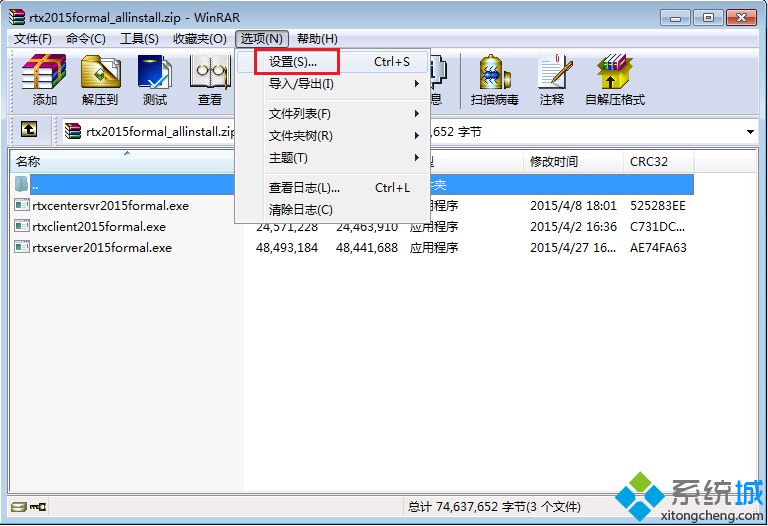This screenshot has height=526, width=768.
Task: Sort by Name (名称) column header
Action: (122, 161)
